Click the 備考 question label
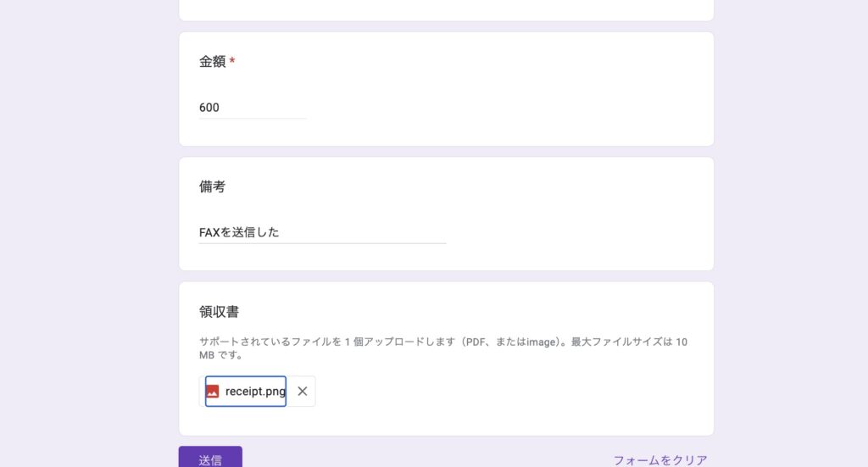Image resolution: width=868 pixels, height=467 pixels. pos(212,186)
